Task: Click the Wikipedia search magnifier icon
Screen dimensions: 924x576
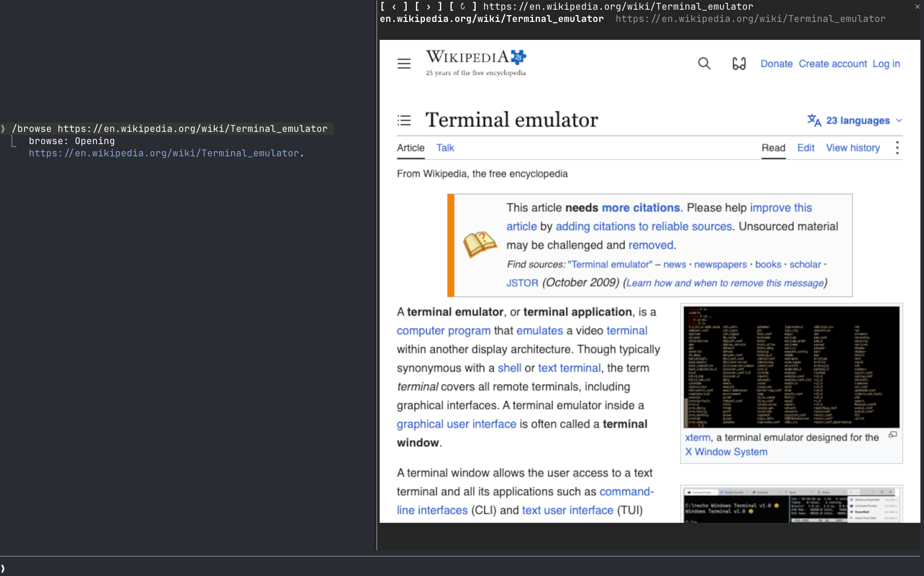Action: pyautogui.click(x=704, y=64)
